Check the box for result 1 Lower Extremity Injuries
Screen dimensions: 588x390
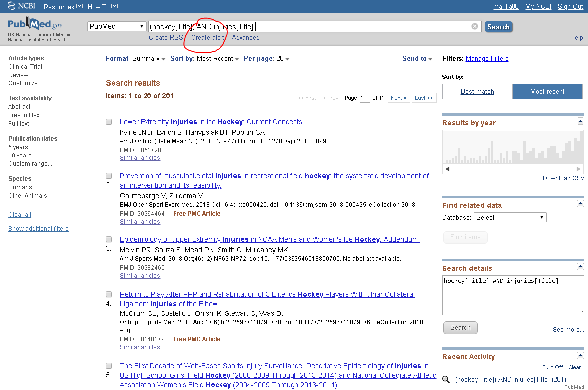click(x=109, y=122)
